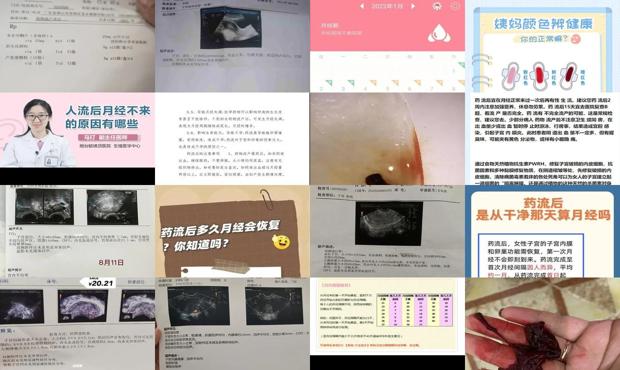Click the ¥20.21 price tag
Screen dimensions: 620x370
(98, 283)
